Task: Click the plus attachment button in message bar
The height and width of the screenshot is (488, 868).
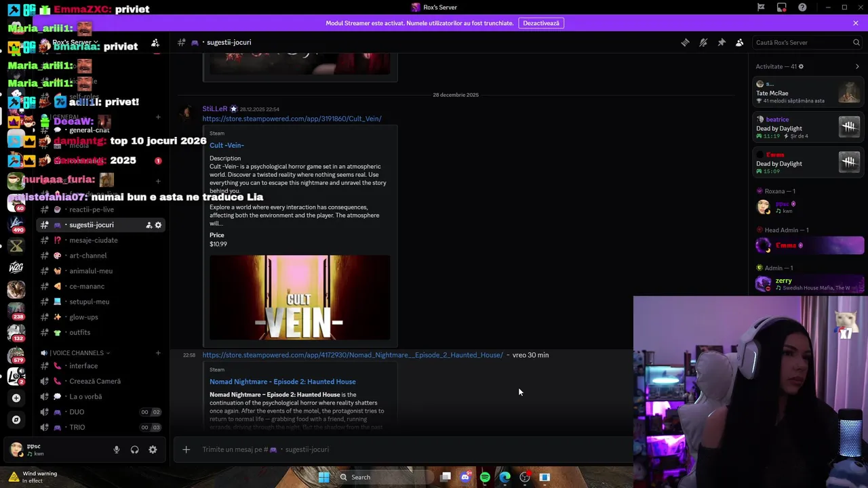Action: tap(186, 449)
